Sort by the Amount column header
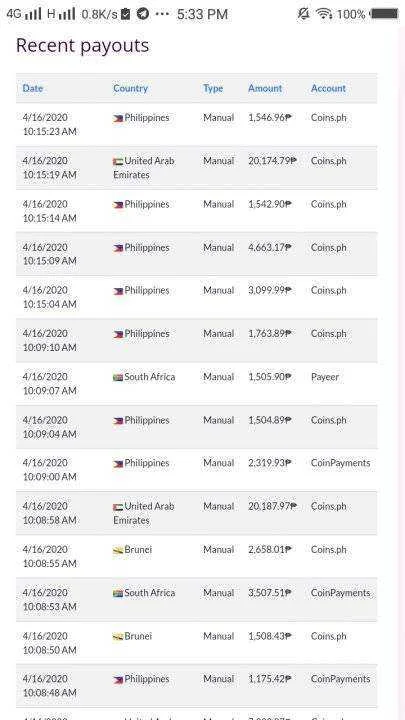This screenshot has height=720, width=405. 265,88
